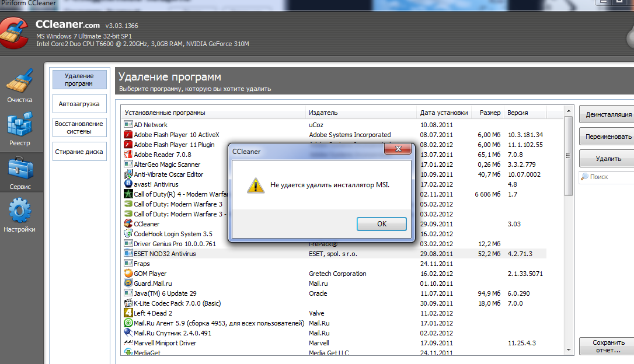Open the Очистка (Cleaner) section icon
Screen dimensions: 634x364
click(19, 81)
